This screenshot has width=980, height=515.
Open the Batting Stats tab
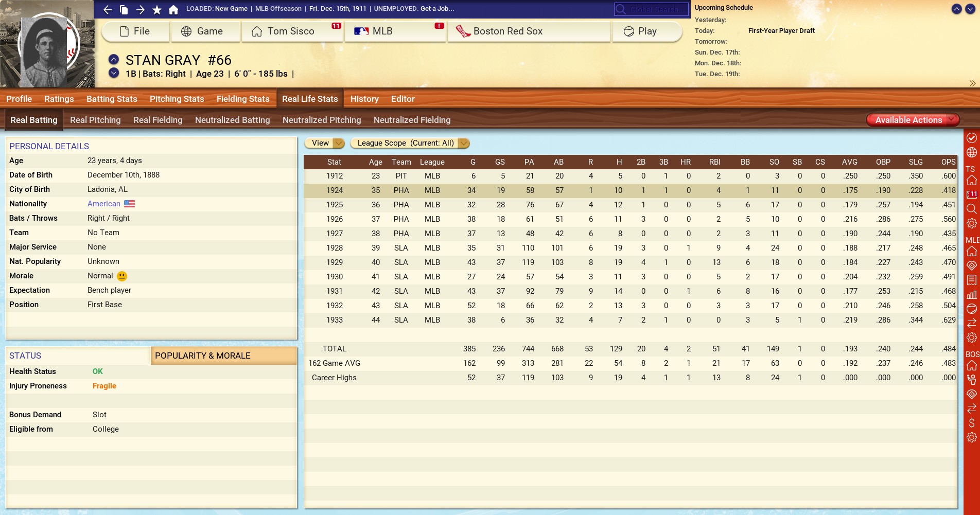coord(112,99)
